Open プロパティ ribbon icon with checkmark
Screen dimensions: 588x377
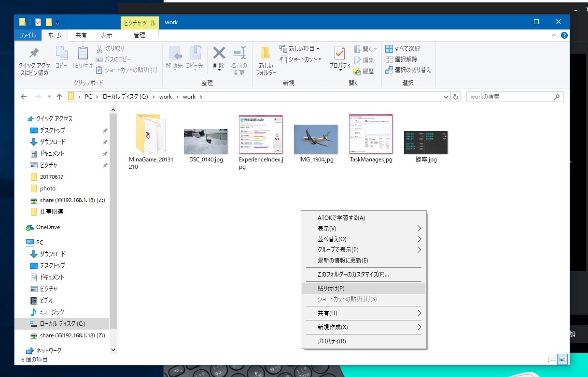(340, 58)
